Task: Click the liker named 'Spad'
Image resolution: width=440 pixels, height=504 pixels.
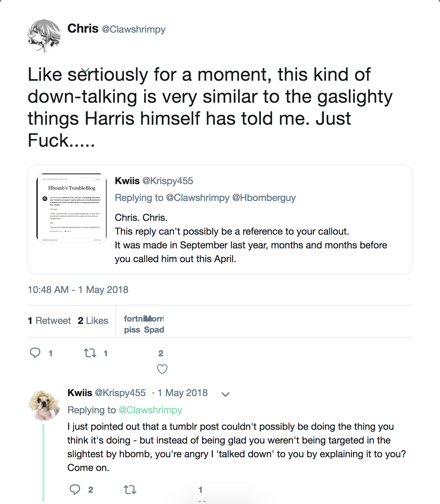Action: pyautogui.click(x=154, y=330)
